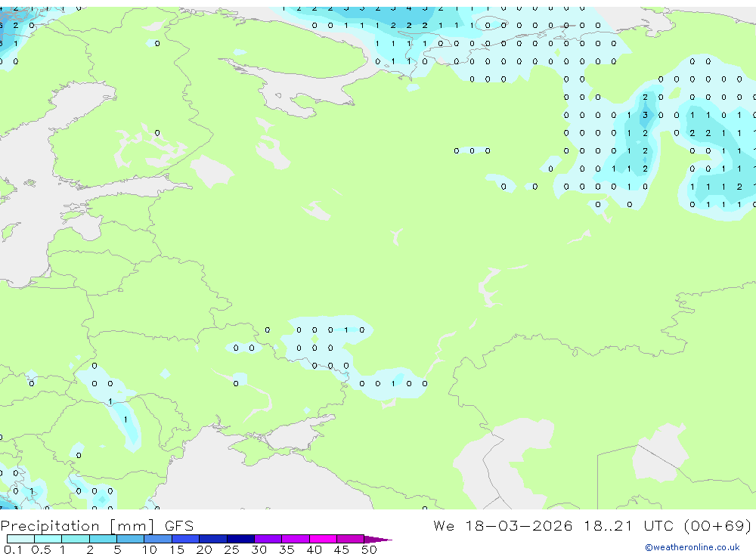Click the '18..21 UTC' time range text
The image size is (756, 554).
pyautogui.click(x=631, y=525)
